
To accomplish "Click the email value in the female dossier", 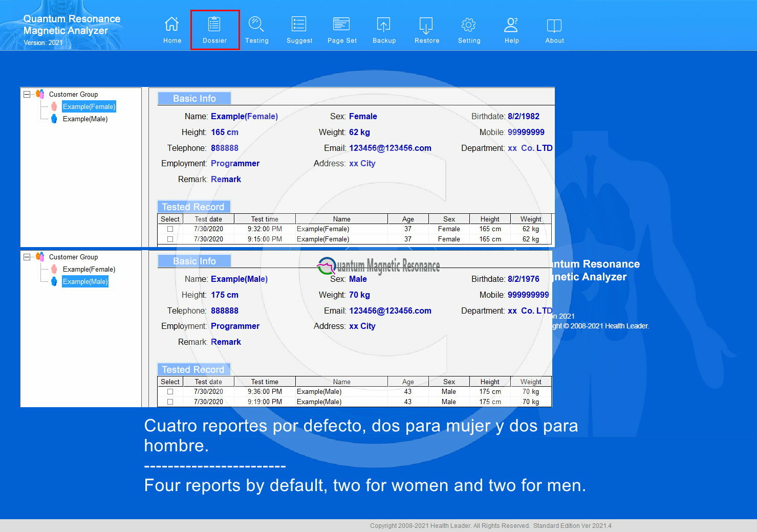I will tap(390, 148).
